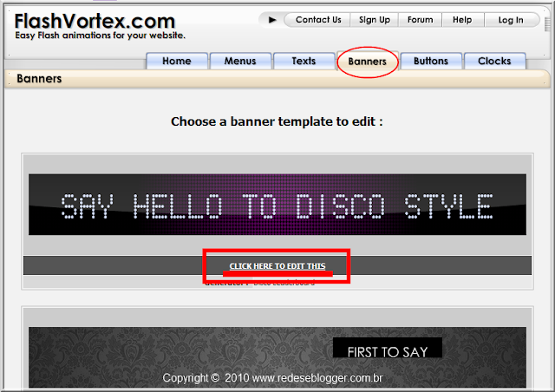
Task: Open the Buttons tab
Action: 431,61
